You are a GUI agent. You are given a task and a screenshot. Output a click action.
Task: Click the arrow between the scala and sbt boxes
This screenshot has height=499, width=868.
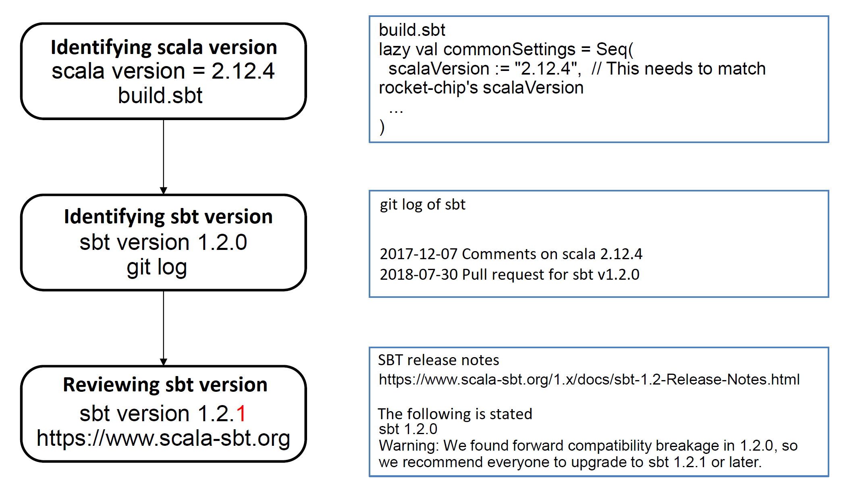pos(164,156)
